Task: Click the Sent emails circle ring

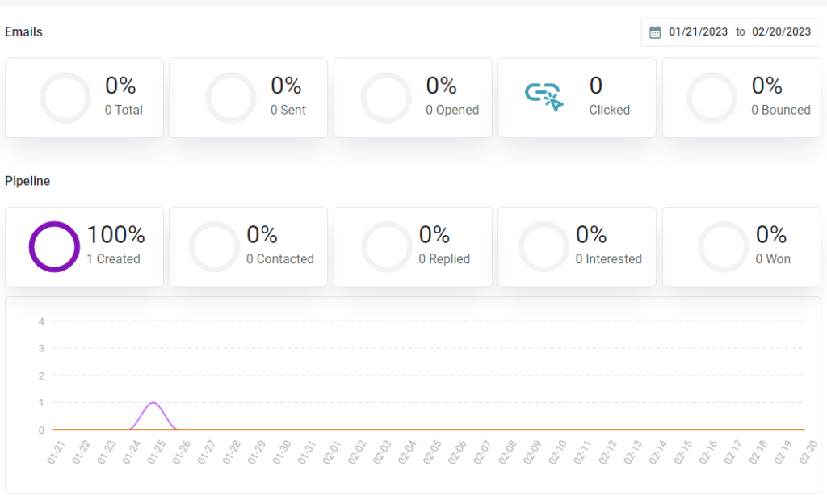Action: (x=231, y=98)
